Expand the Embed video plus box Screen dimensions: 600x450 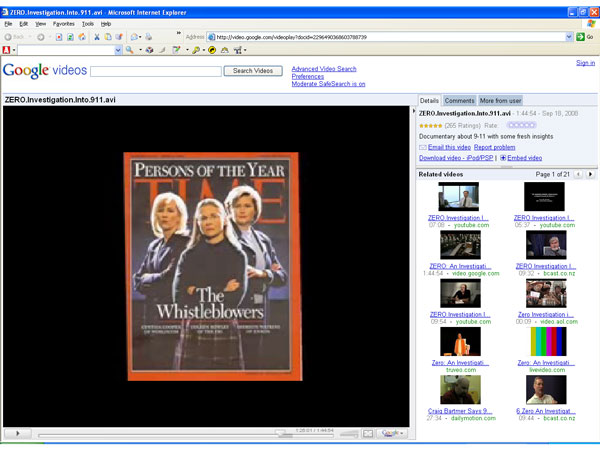(502, 158)
